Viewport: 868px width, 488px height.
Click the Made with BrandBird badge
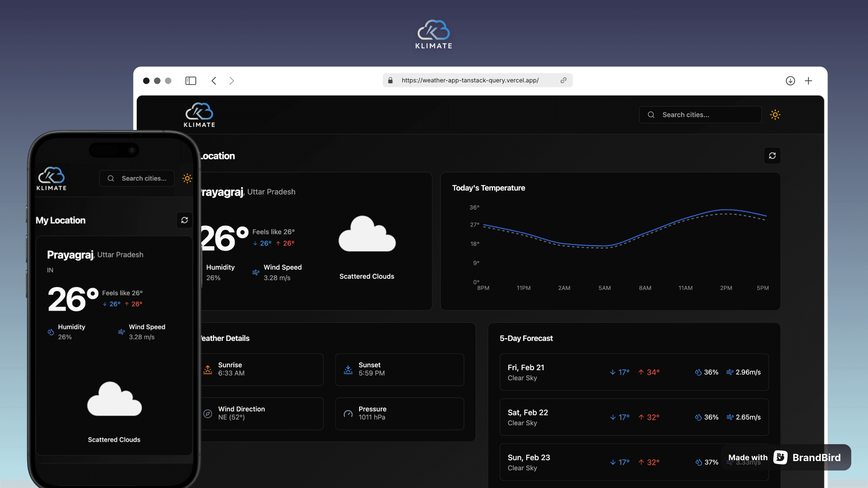point(786,457)
